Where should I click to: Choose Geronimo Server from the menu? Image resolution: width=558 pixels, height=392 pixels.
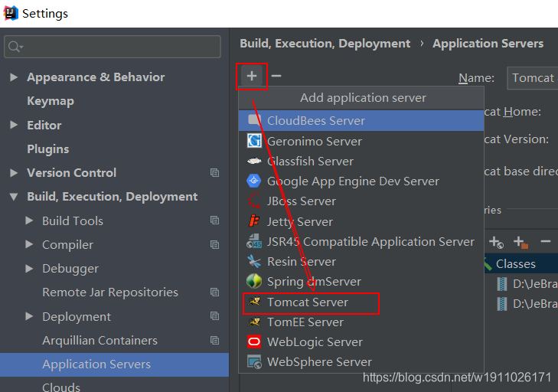361,141
